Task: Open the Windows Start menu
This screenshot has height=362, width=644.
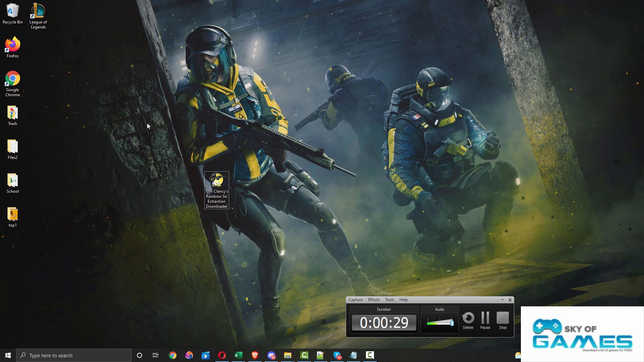Action: (8, 355)
